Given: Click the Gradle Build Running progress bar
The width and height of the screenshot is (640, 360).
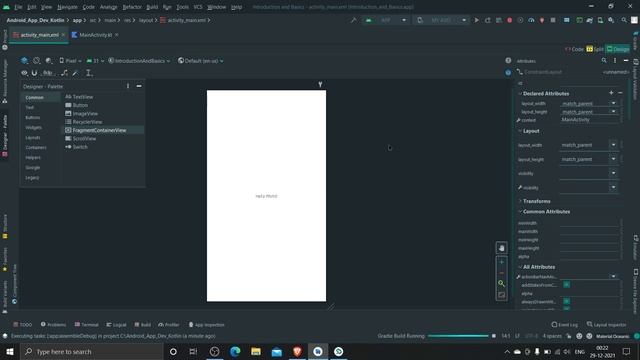Looking at the screenshot, I should 458,336.
